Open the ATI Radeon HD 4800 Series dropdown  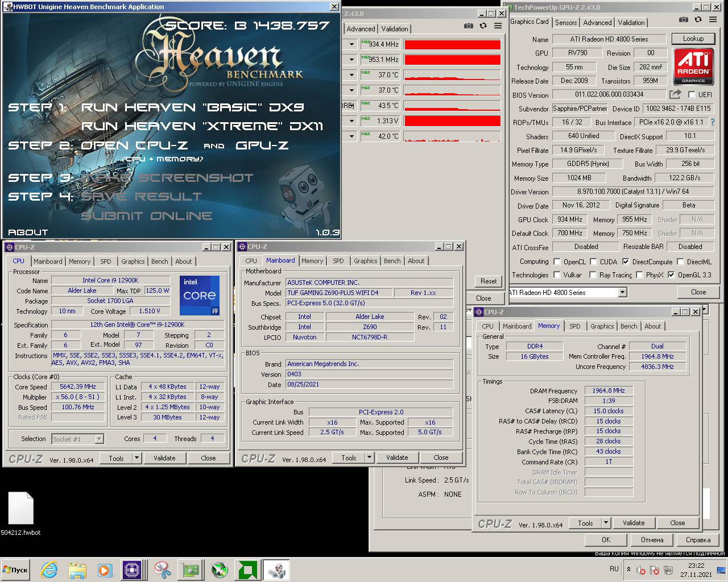coord(622,293)
